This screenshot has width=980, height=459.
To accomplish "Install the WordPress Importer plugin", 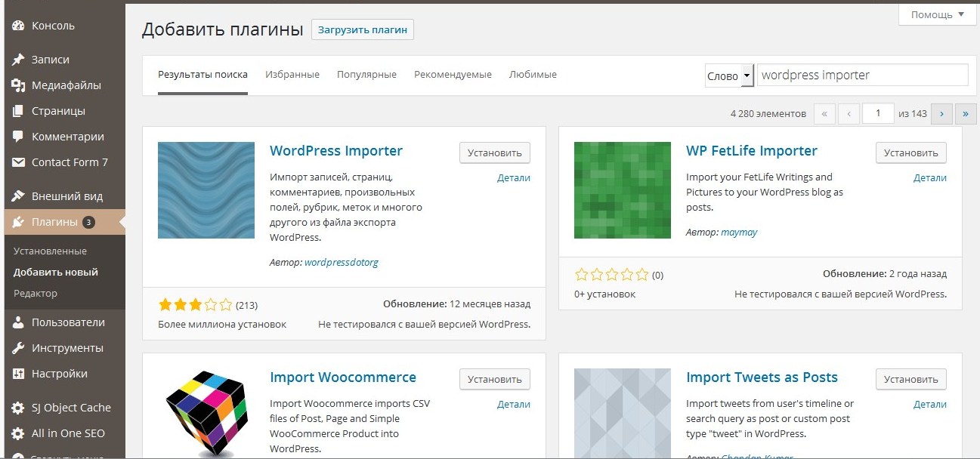I will tap(495, 152).
